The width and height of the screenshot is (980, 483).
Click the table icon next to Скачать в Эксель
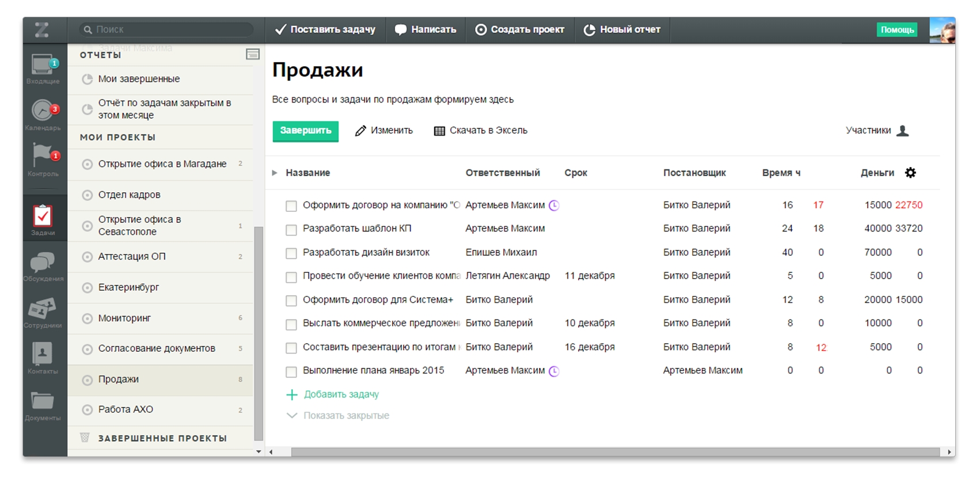(x=439, y=131)
